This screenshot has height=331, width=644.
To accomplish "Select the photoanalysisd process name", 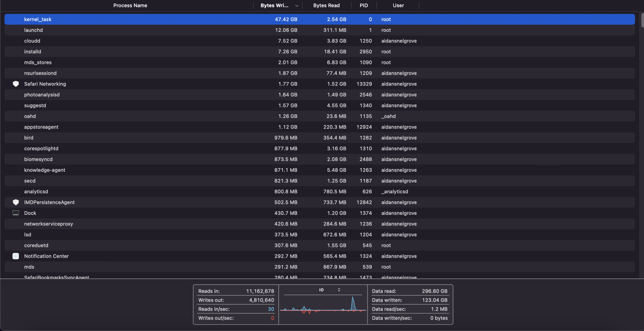I will [42, 95].
